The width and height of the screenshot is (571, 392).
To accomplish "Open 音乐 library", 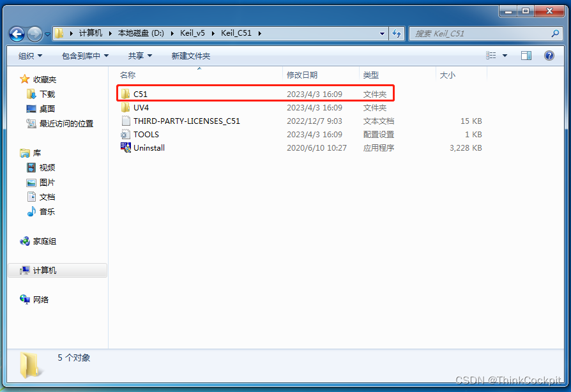I will [47, 212].
